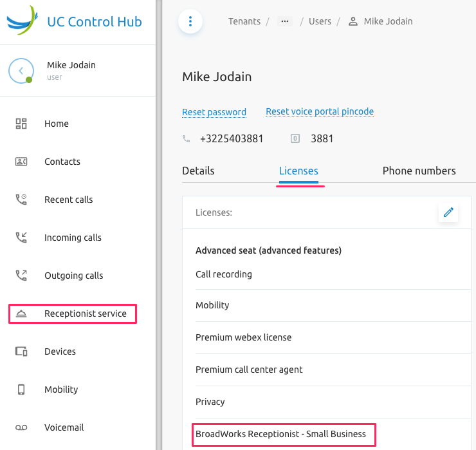Select BroadWorks Receptionist - Small Business license
Viewport: 476px width, 450px height.
click(x=280, y=434)
